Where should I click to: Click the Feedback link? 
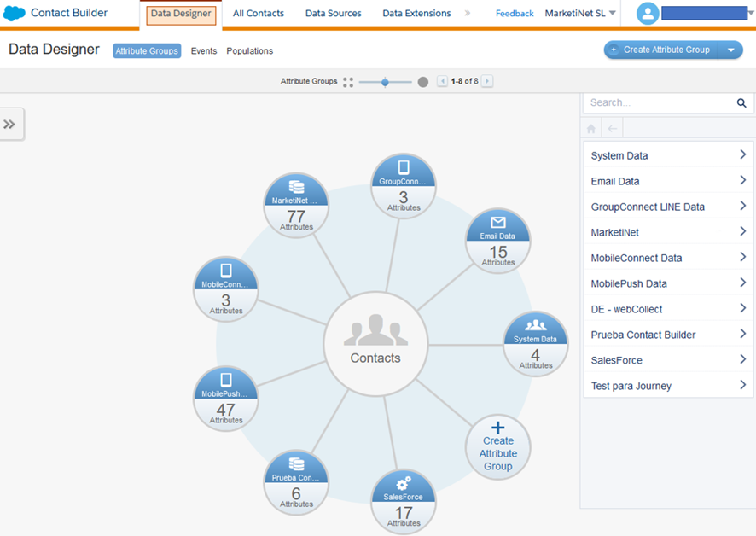515,14
